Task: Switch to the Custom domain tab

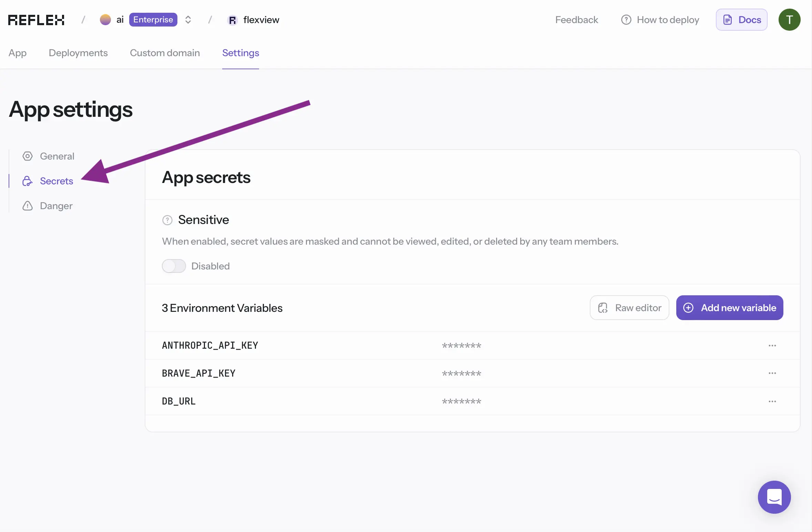Action: tap(165, 53)
